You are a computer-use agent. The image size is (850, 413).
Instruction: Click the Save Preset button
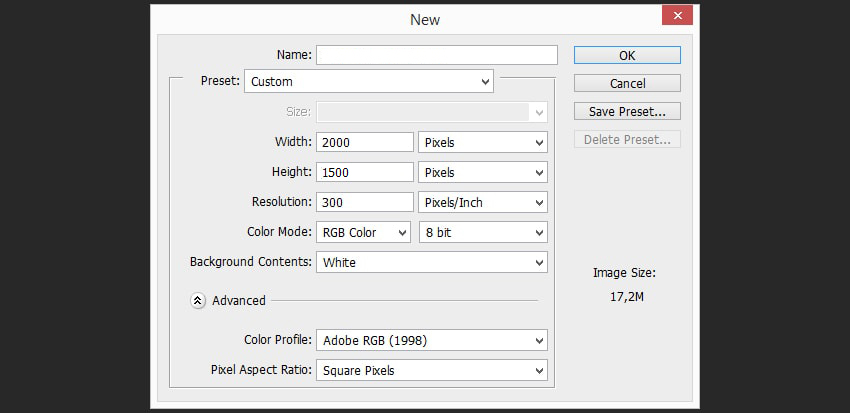click(x=627, y=111)
